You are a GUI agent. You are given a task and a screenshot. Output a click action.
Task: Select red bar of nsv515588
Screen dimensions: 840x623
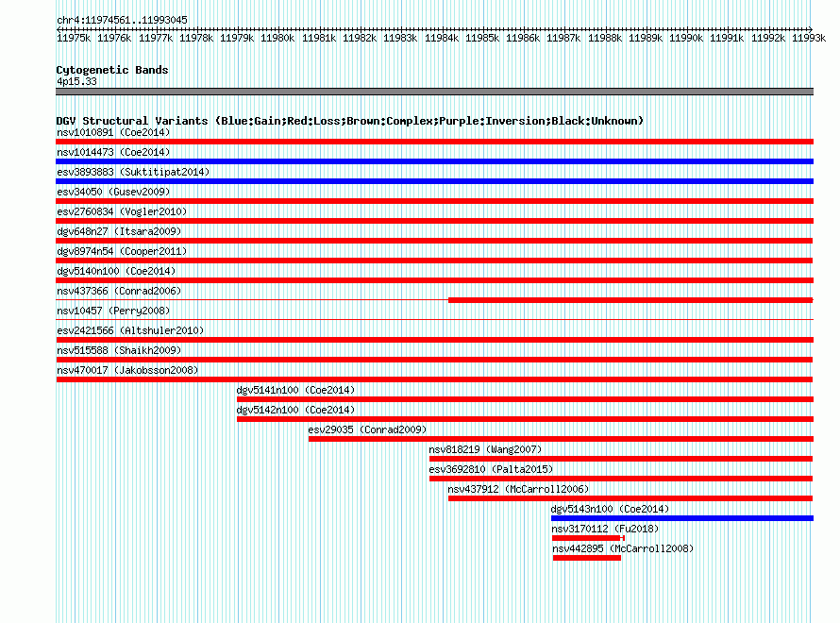pos(434,360)
